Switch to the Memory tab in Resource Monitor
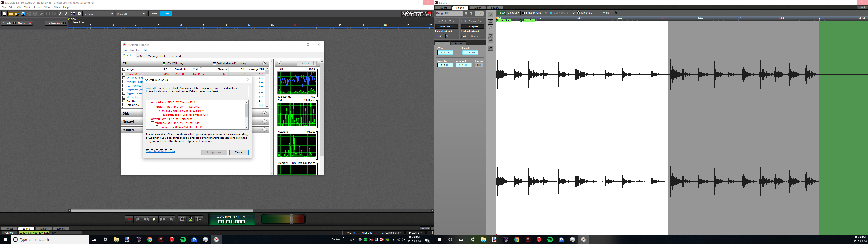Screen dimensions: 868x244 coord(152,56)
